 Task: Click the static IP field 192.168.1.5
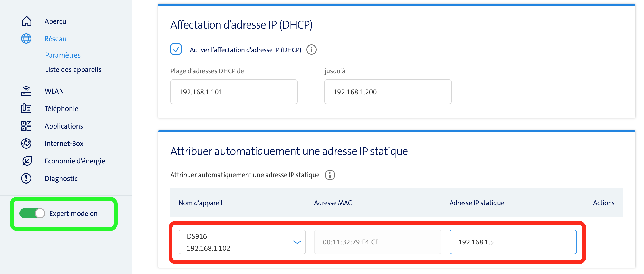pyautogui.click(x=513, y=242)
